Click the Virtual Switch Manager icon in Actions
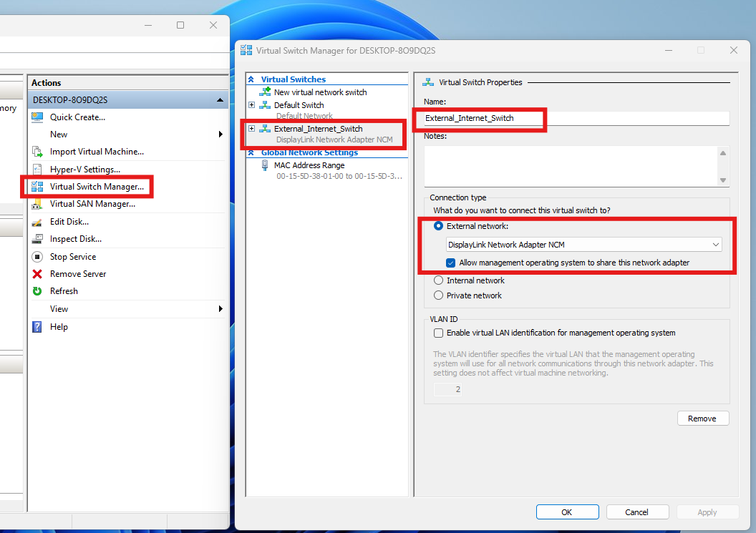 pos(37,187)
